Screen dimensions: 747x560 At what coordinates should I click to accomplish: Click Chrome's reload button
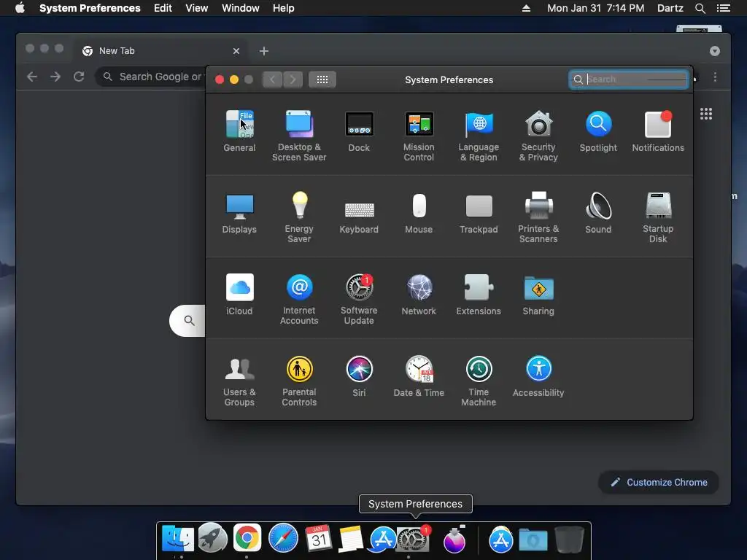79,77
